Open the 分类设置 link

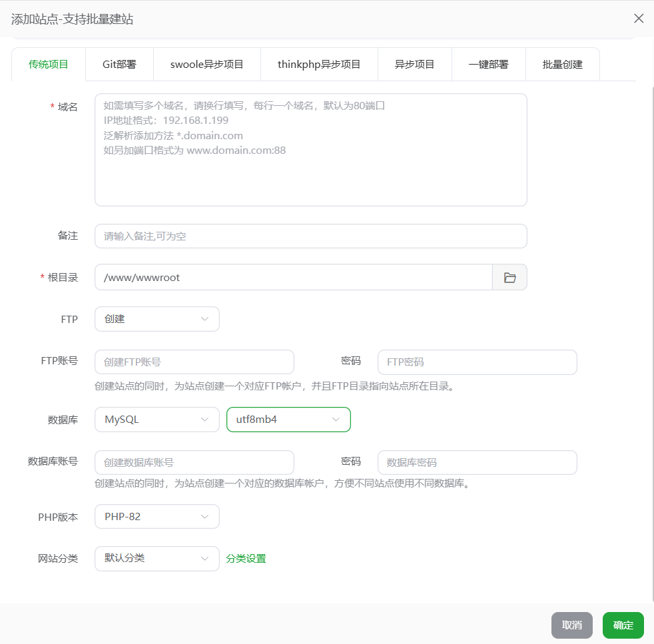point(246,559)
